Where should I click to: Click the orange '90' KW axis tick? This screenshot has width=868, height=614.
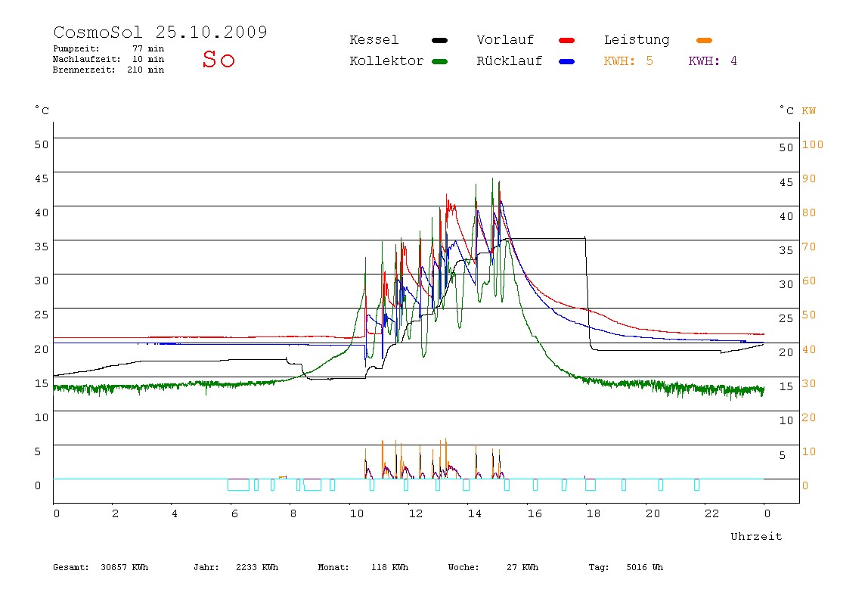click(809, 178)
